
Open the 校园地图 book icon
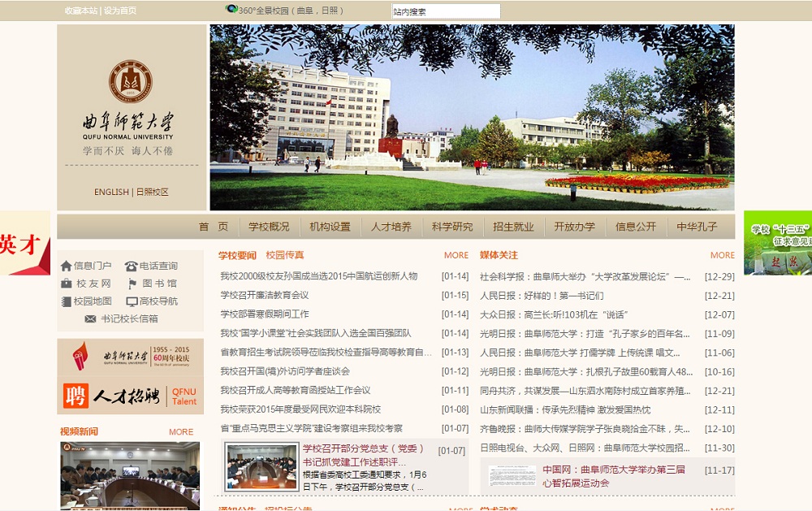pyautogui.click(x=66, y=301)
